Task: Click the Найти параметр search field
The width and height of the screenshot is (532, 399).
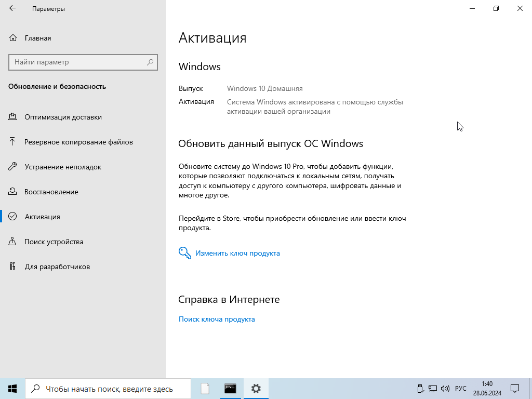Action: (x=78, y=62)
